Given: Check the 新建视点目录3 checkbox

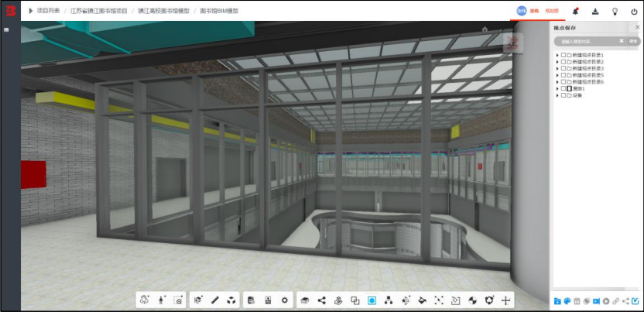Looking at the screenshot, I should tap(563, 68).
